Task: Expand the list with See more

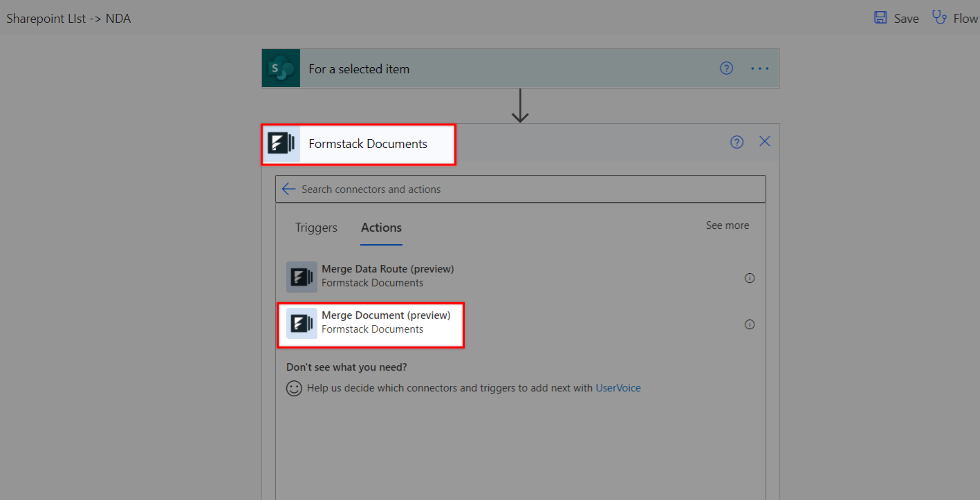Action: pos(727,225)
